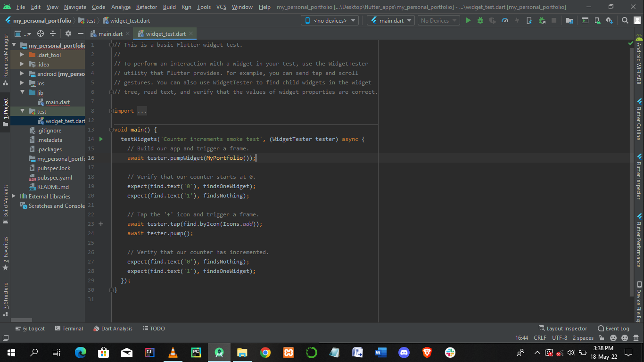Collapse the test folder in project tree
644x362 pixels.
click(x=22, y=111)
